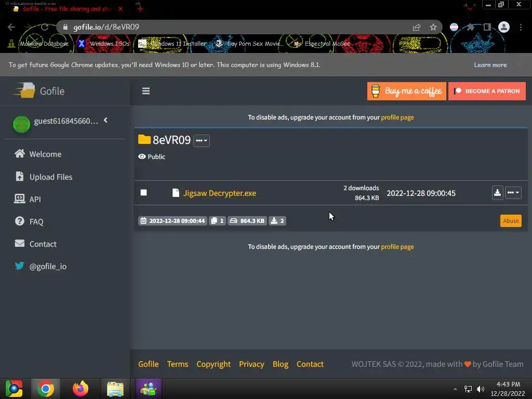Toggle the browser side panel icon

[487, 27]
